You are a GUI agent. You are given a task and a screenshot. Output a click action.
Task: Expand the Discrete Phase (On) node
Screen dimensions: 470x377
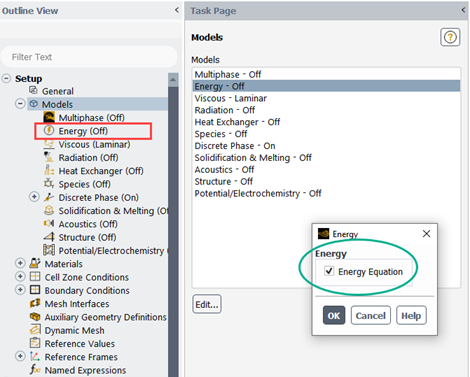[34, 197]
